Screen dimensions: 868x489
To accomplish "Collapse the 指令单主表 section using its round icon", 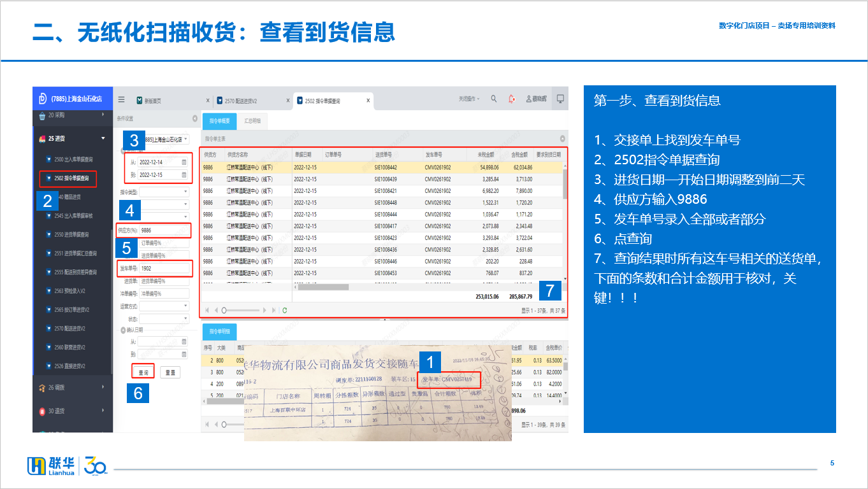I will tap(563, 138).
